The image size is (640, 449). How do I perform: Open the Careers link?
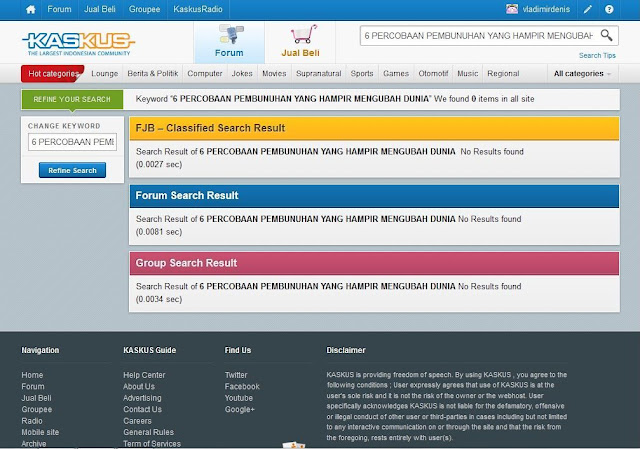137,420
